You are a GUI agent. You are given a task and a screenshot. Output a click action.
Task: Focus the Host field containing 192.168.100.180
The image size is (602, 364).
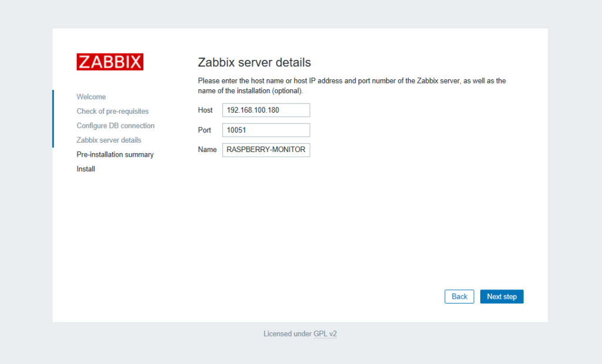(x=266, y=110)
